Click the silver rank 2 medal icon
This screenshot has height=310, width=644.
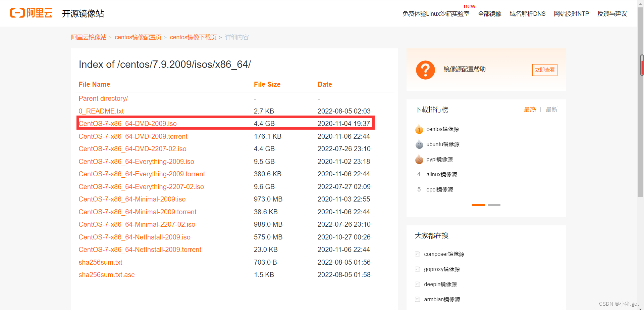(419, 144)
